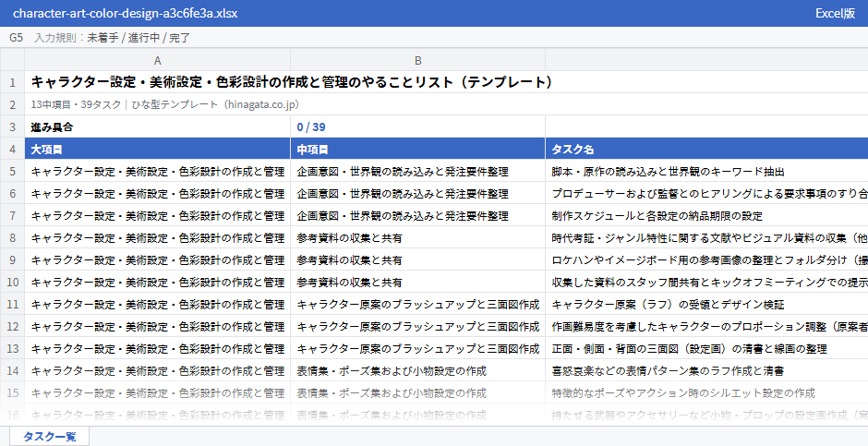Image resolution: width=868 pixels, height=446 pixels.
Task: Select task プロデューサーおよび監督とのヒアリング
Action: coord(707,193)
